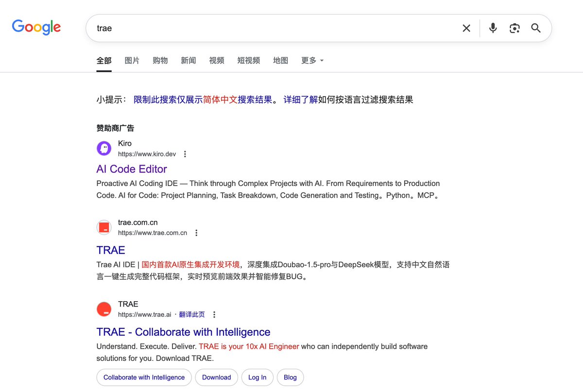Open the TRAE - Collaborate with Intelligence result
Viewport: 583px width, 392px height.
click(183, 332)
